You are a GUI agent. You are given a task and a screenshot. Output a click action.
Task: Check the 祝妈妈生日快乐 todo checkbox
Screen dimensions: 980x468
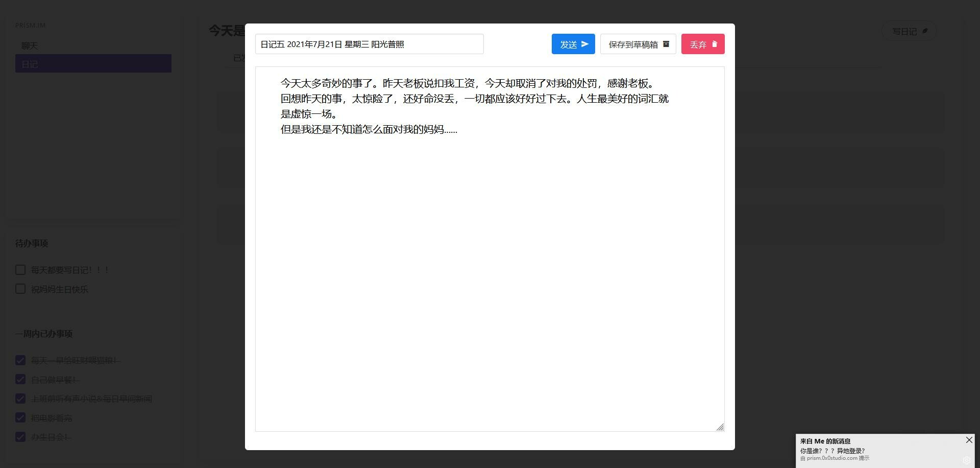click(20, 289)
